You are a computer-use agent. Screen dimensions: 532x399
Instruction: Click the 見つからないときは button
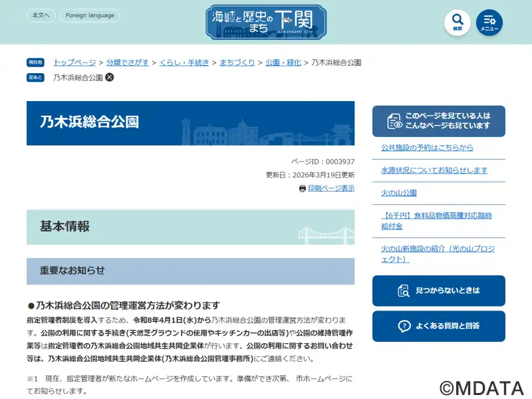(439, 291)
